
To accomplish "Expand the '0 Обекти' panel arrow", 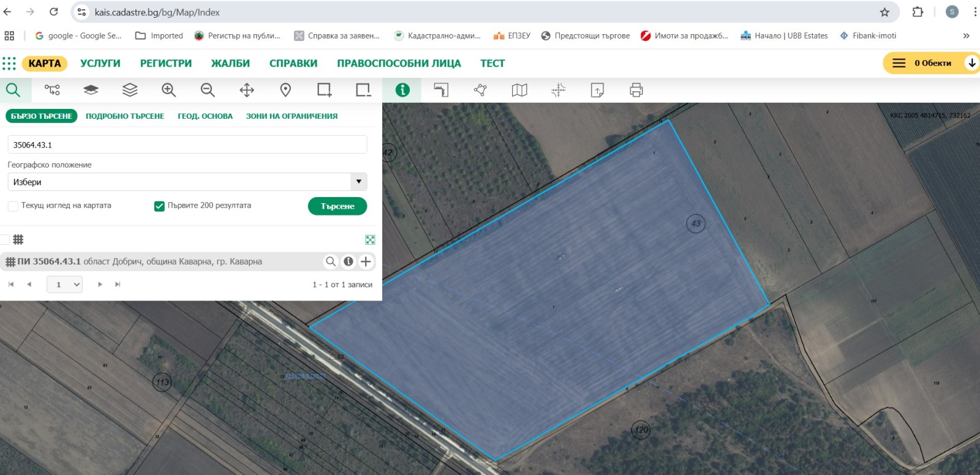I will coord(971,63).
